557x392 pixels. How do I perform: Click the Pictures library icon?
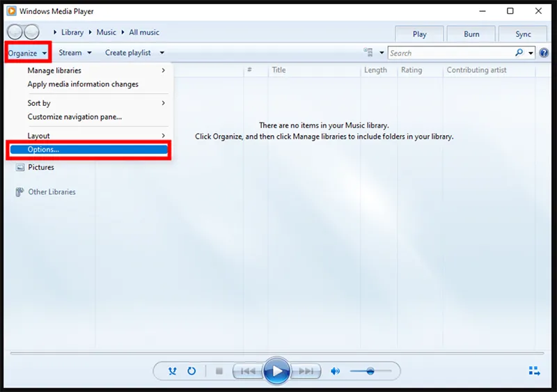[20, 167]
